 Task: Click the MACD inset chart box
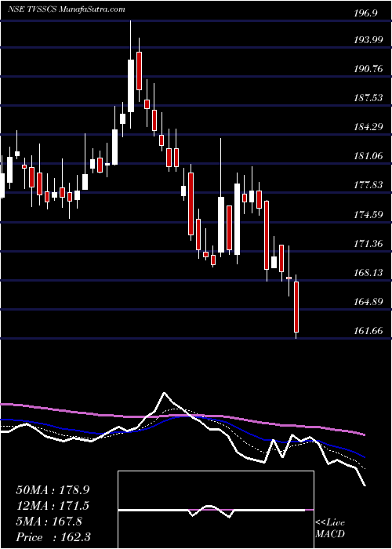pos(216,510)
